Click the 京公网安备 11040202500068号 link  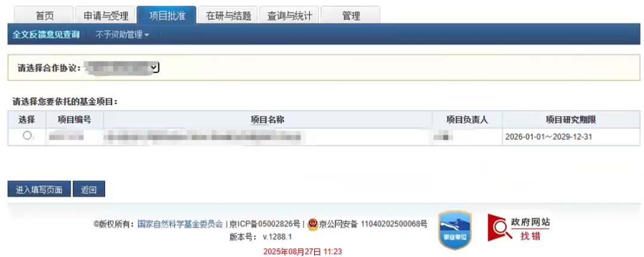tap(373, 224)
